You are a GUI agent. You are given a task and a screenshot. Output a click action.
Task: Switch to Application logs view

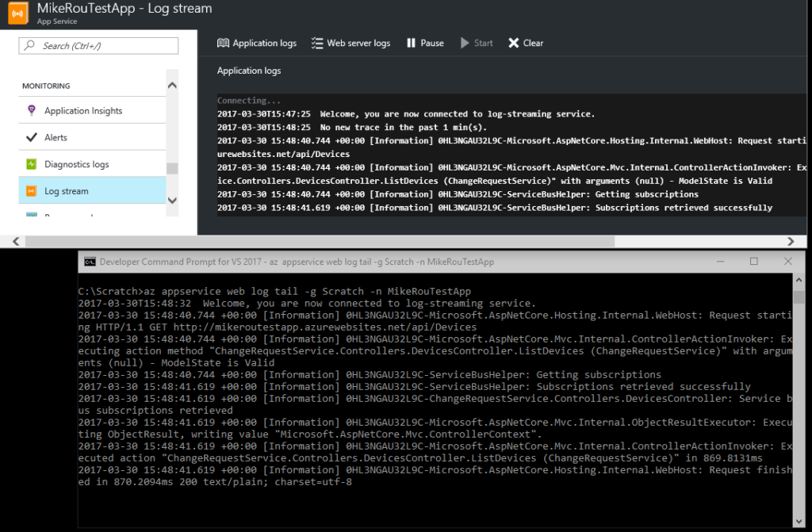257,43
